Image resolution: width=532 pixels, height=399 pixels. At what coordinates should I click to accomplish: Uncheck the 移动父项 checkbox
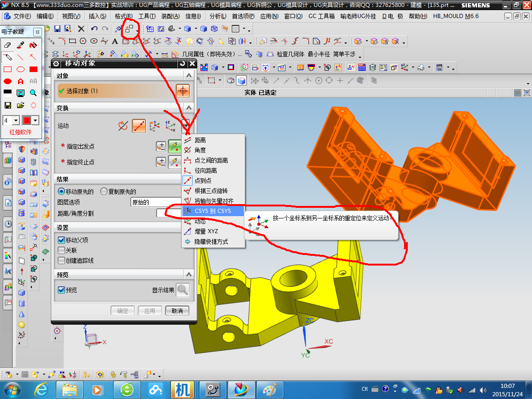pos(61,240)
